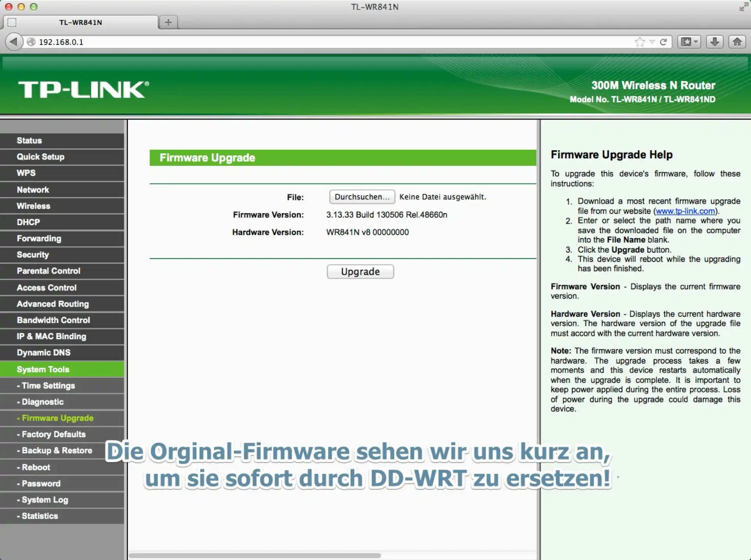Image resolution: width=751 pixels, height=560 pixels.
Task: Open the downloads arrow button
Action: [714, 41]
